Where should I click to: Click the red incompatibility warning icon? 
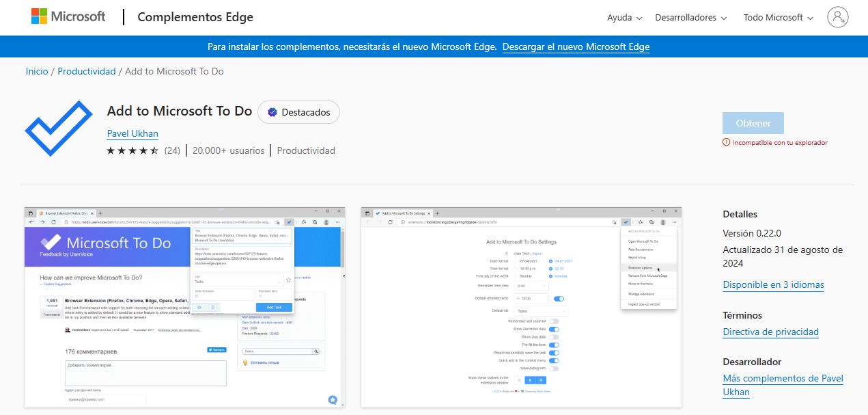726,142
